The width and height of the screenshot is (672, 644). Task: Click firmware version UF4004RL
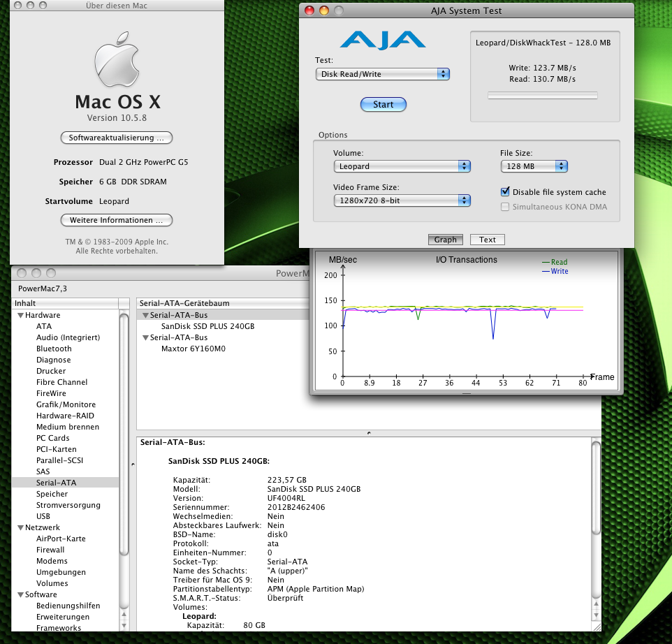(286, 498)
